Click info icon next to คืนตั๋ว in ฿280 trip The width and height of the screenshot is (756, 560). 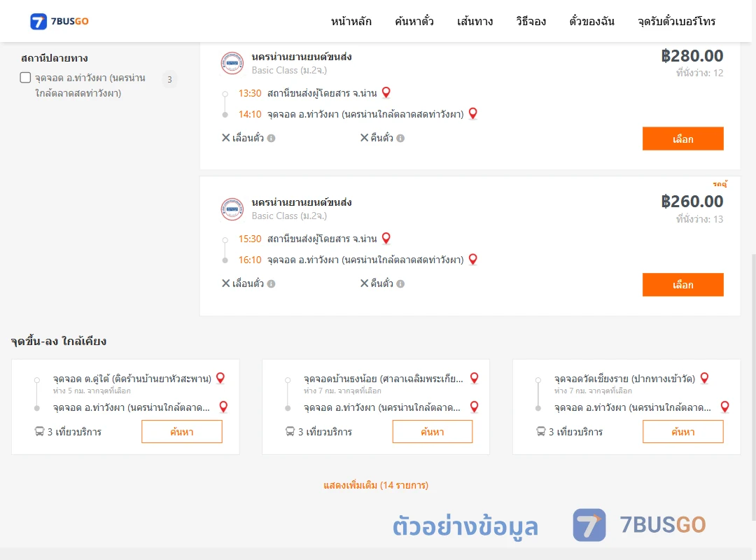pos(400,138)
